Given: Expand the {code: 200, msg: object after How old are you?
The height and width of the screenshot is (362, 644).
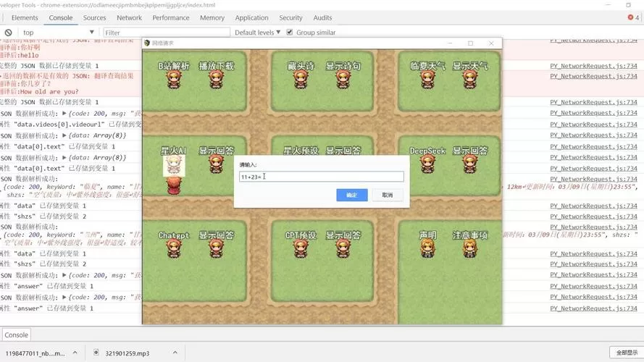Looking at the screenshot, I should (x=64, y=113).
